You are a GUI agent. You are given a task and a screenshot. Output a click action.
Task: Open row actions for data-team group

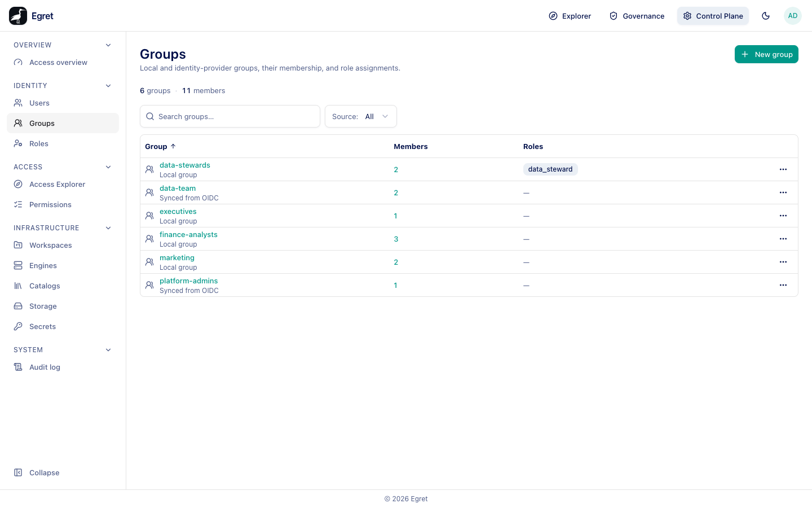[783, 192]
